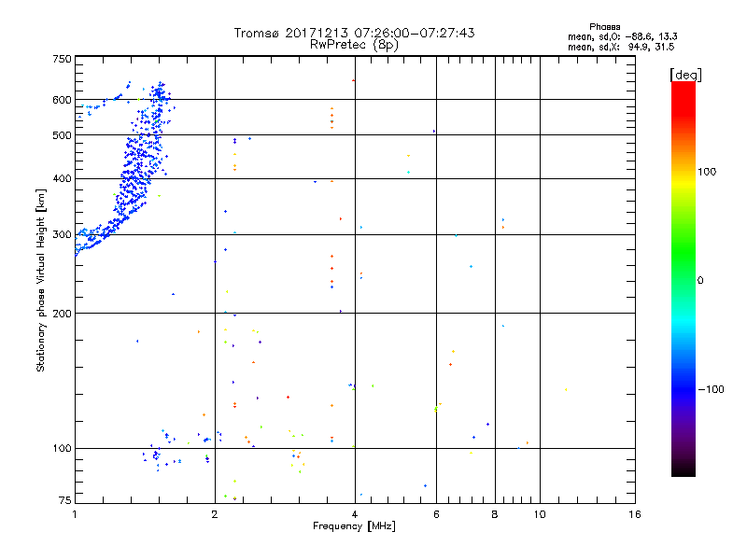
Task: Click the colorbar '-100' tick label
Action: (x=711, y=389)
